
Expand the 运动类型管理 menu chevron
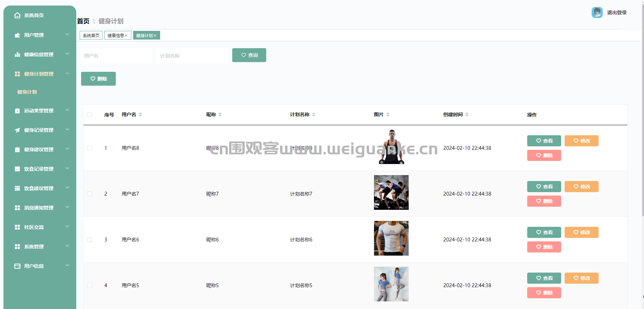[x=67, y=110]
